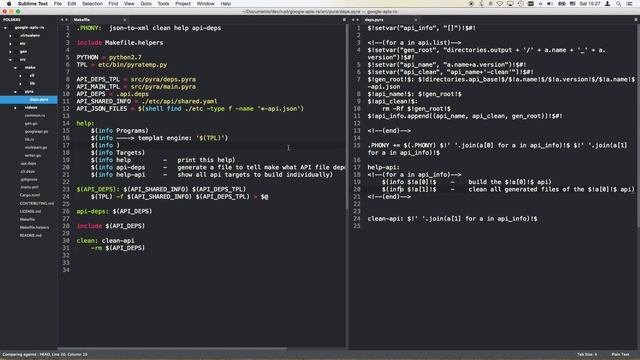This screenshot has width=640, height=360.
Task: Expand the .virtualenv folder
Action: (x=11, y=36)
